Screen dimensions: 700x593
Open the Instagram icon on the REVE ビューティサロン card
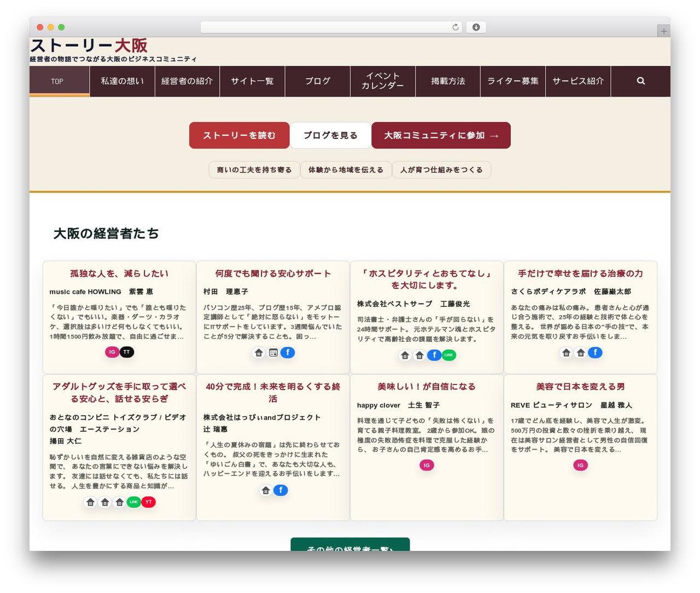(x=580, y=465)
